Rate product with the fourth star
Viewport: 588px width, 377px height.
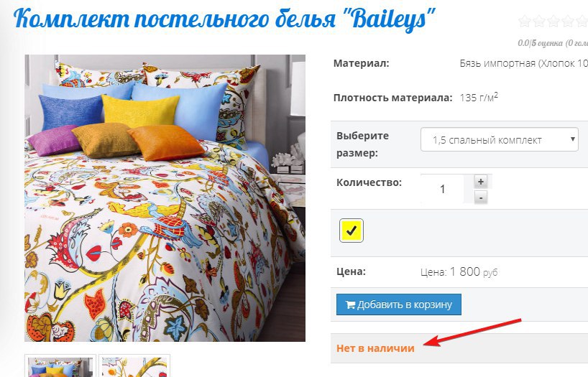567,21
